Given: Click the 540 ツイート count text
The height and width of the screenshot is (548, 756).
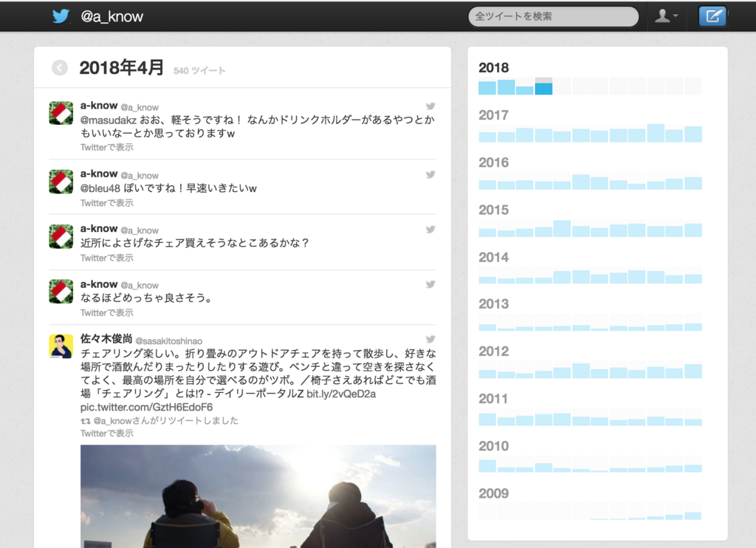Looking at the screenshot, I should pyautogui.click(x=199, y=71).
